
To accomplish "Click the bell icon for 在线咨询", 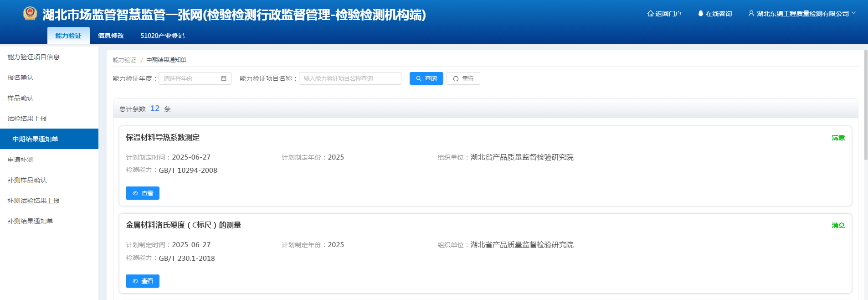I will pos(700,14).
